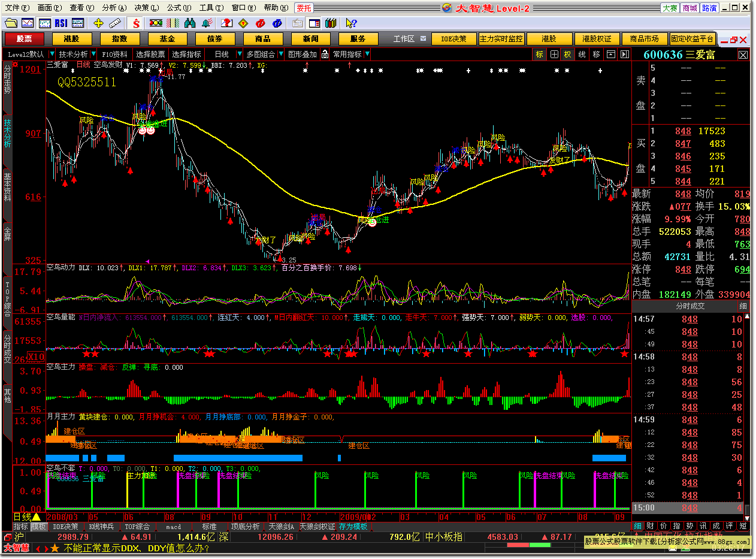Click the DDE决策 button

[x=453, y=38]
